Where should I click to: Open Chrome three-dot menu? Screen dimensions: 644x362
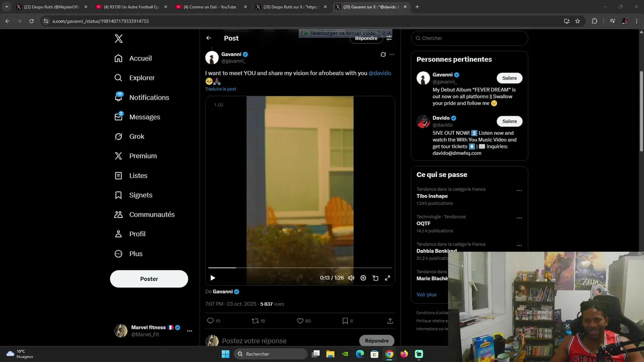pos(636,21)
